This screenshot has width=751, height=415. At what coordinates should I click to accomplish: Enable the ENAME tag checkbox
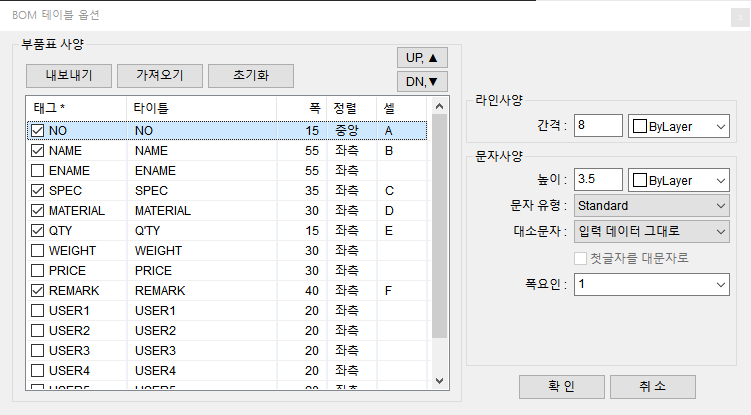click(x=37, y=171)
